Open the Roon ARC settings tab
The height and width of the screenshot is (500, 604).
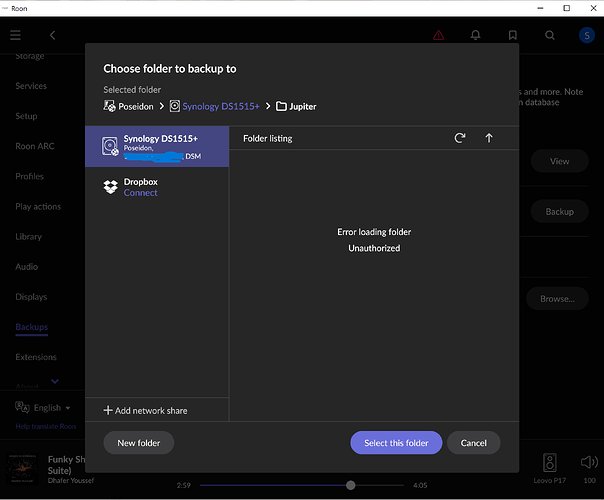coord(35,146)
